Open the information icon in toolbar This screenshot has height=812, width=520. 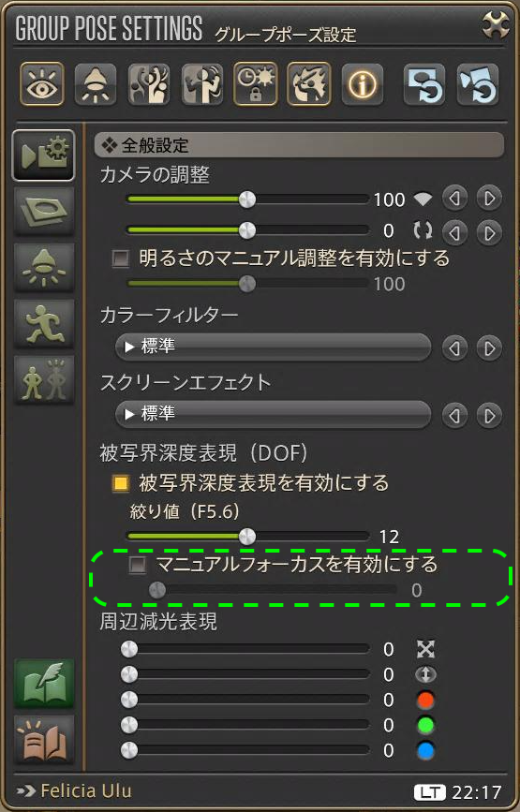(x=362, y=84)
